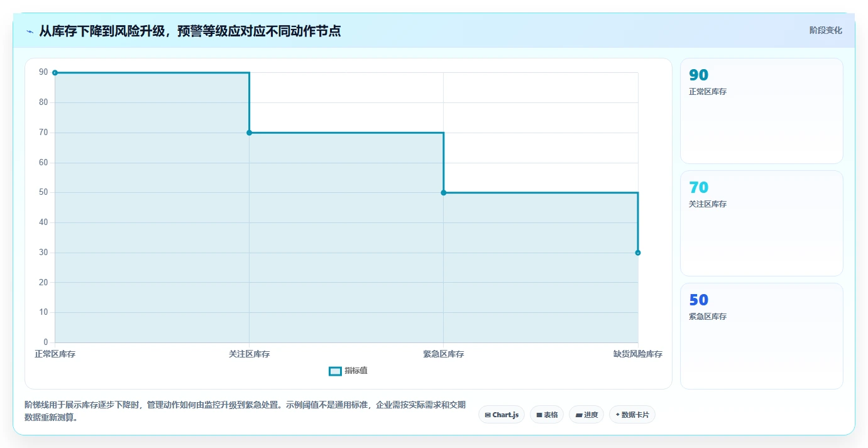This screenshot has height=448, width=868.
Task: Click the 正常区库存 card showing 90
Action: pyautogui.click(x=762, y=111)
